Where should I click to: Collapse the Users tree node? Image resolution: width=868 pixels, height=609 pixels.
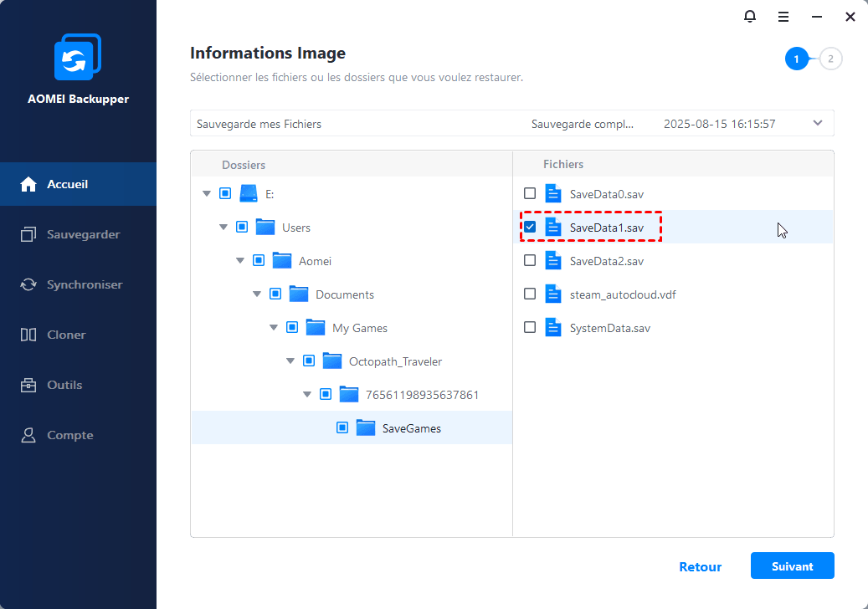click(x=223, y=228)
